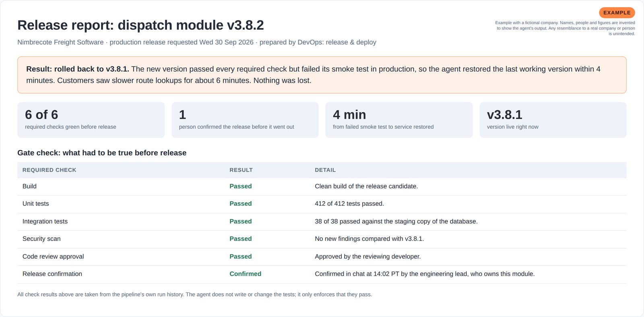
Task: Click the "v3.8.1" stat value
Action: click(504, 115)
